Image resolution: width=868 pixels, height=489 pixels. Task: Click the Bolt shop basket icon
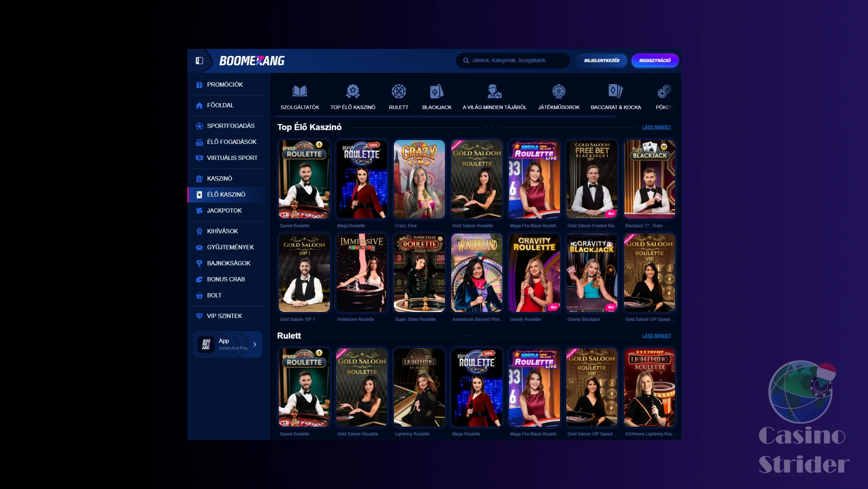(x=199, y=296)
